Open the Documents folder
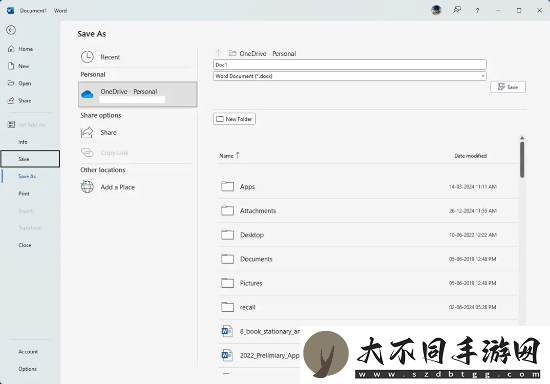This screenshot has height=384, width=550. pyautogui.click(x=368, y=259)
